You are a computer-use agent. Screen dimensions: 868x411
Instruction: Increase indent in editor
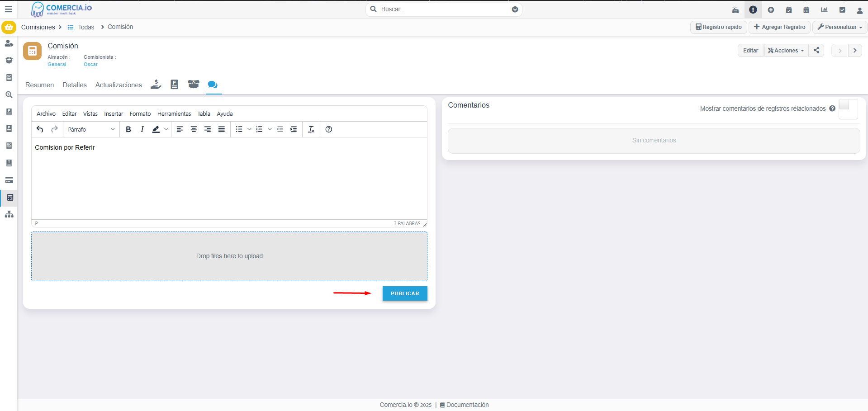coord(294,129)
